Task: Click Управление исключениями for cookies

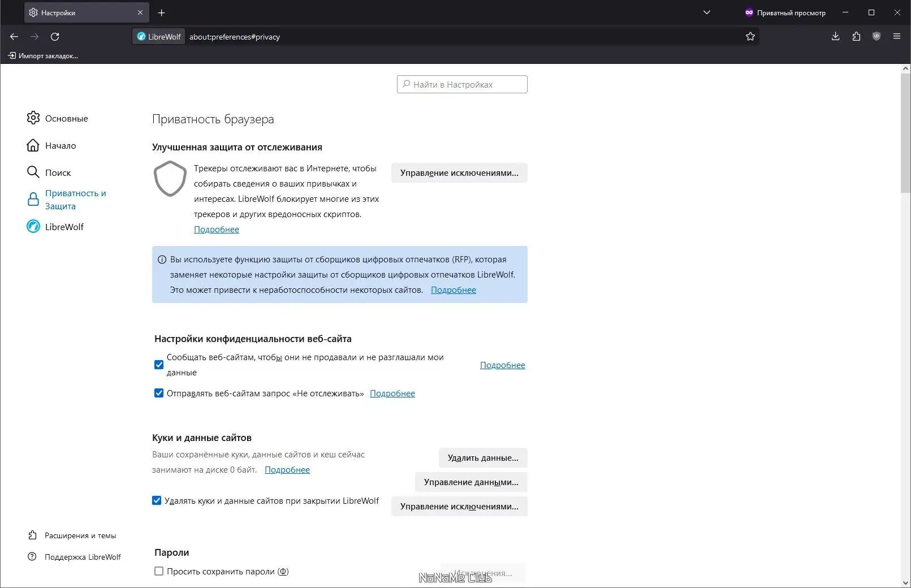Action: pos(459,507)
